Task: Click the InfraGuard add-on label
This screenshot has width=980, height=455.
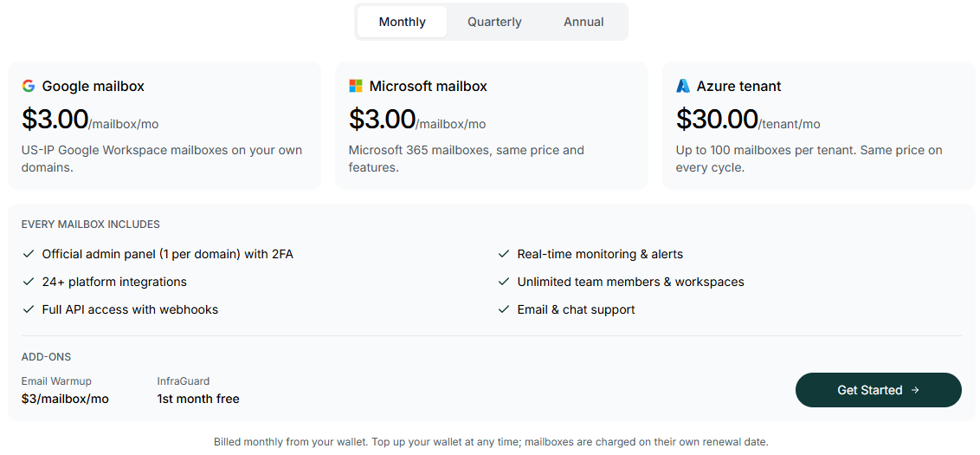Action: click(184, 380)
